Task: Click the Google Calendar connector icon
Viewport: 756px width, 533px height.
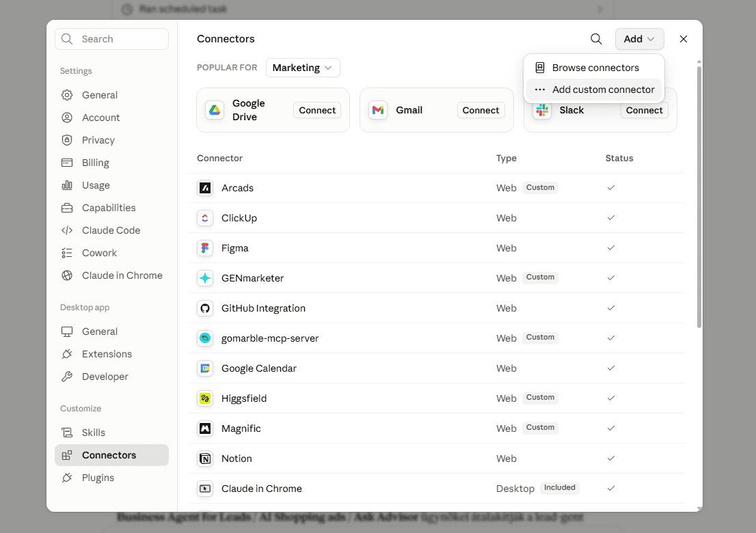Action: pos(205,369)
